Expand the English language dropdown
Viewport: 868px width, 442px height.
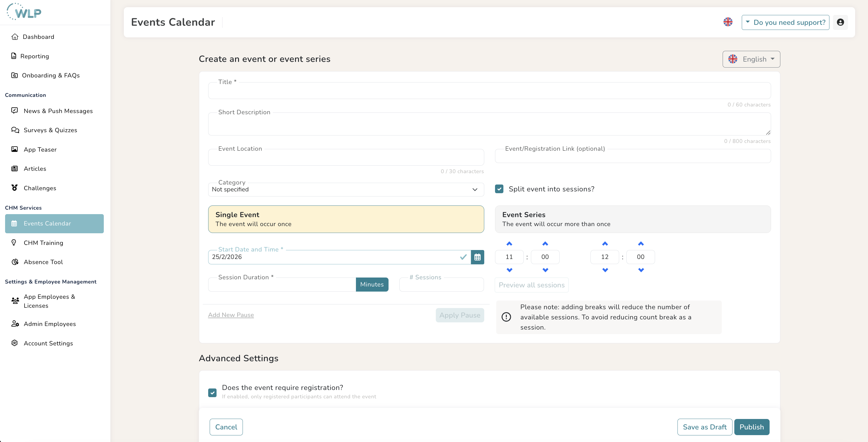click(x=751, y=59)
